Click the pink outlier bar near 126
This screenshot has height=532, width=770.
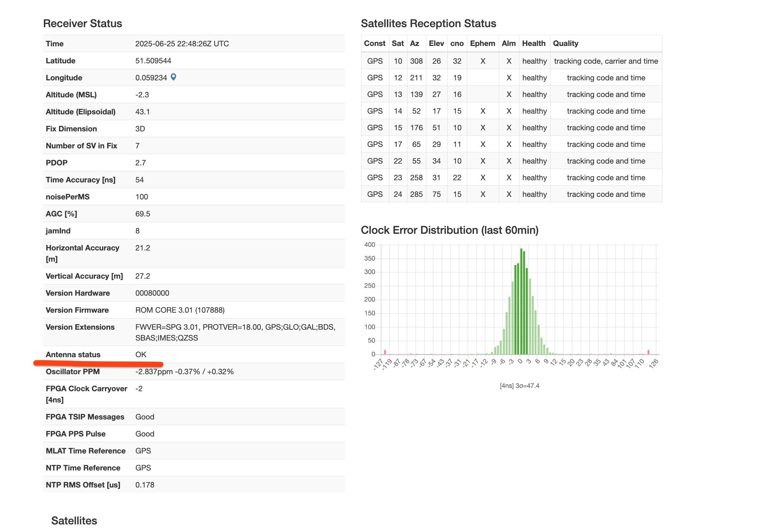648,352
